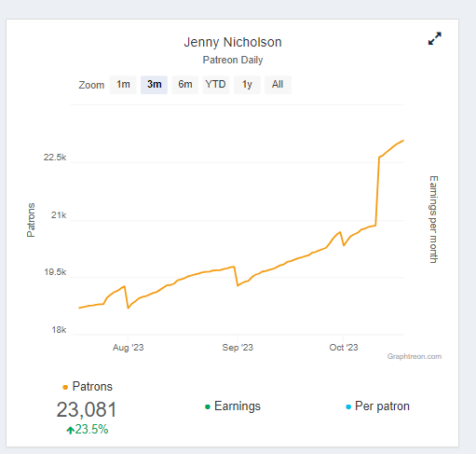Click the Jenny Nicholson chart title
The image size is (476, 454).
click(233, 42)
